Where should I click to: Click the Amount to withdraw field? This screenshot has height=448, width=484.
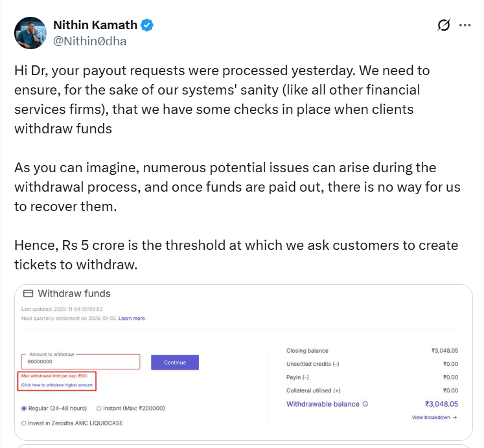[81, 363]
